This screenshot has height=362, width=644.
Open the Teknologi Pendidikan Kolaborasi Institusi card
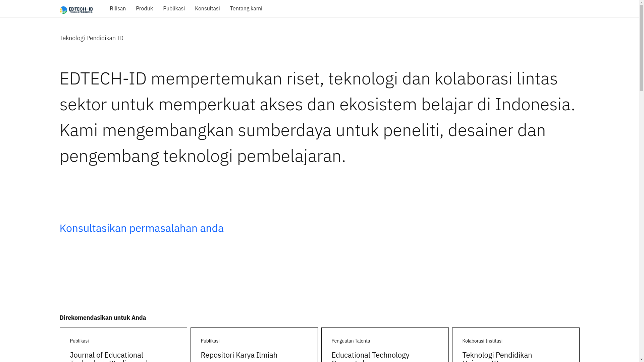click(516, 345)
